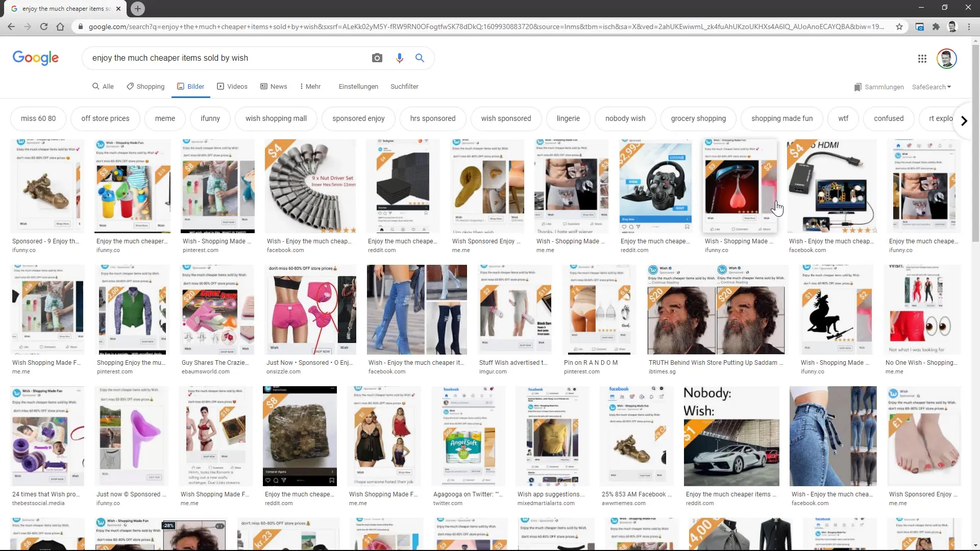Screen dimensions: 980x551
Task: Select the 'nobody wish' chip
Action: (625, 118)
